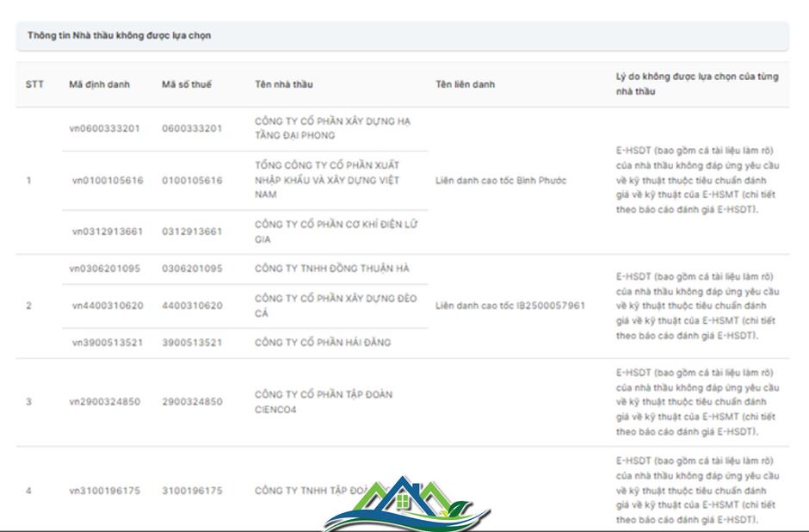Click identifier code vn3100196175

[x=105, y=491]
